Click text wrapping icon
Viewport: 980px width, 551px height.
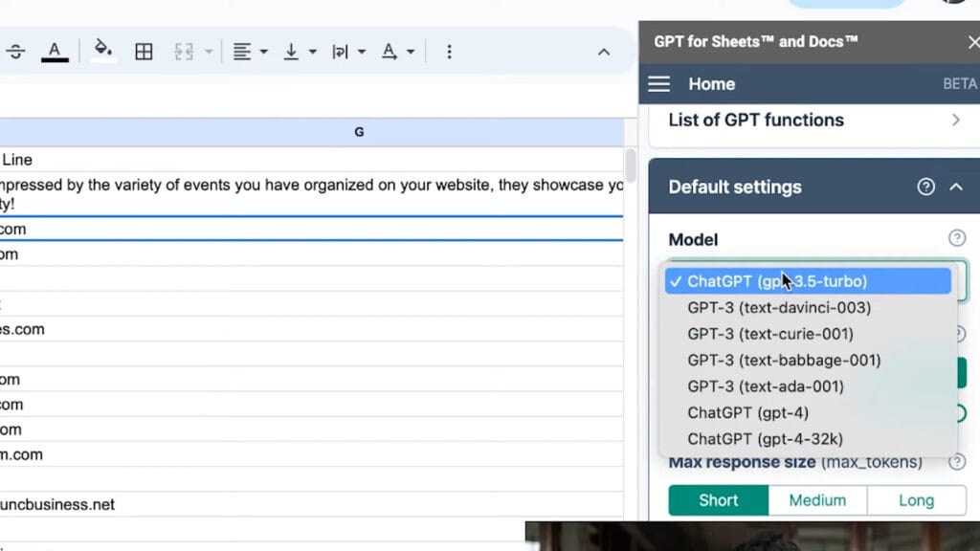tap(340, 52)
